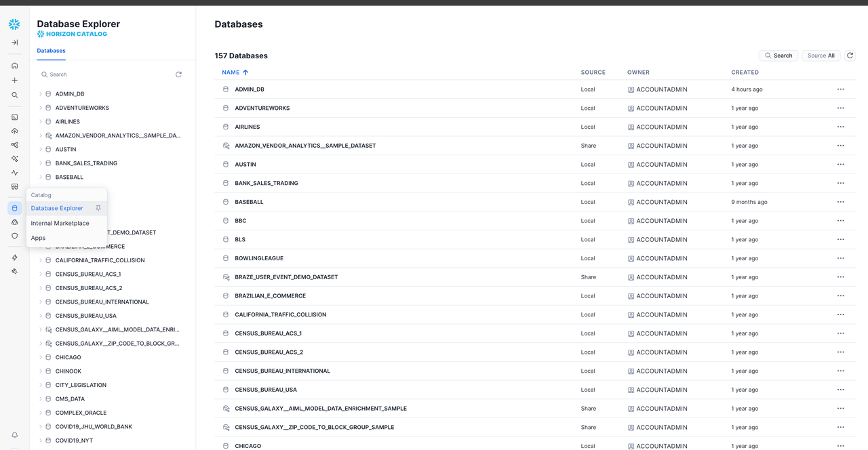Select the Databases tab
The height and width of the screenshot is (450, 868).
click(x=51, y=51)
